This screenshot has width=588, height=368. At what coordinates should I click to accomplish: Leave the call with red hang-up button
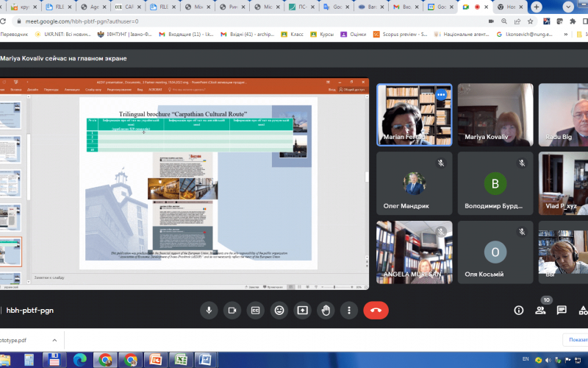click(376, 310)
